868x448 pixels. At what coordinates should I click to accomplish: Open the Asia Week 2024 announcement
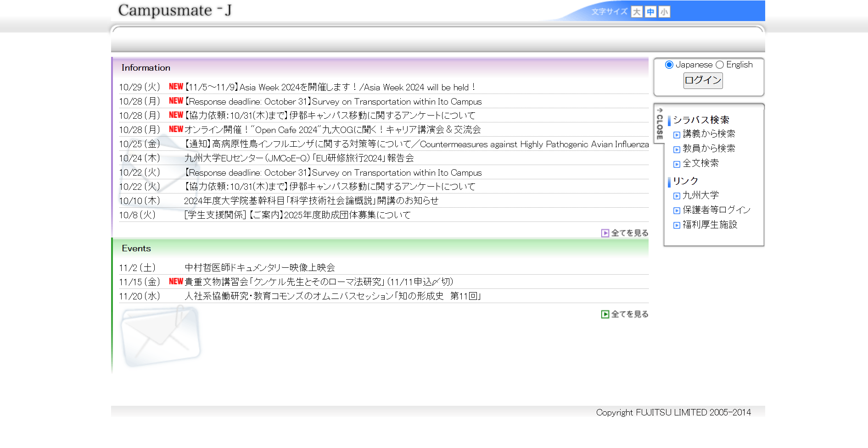(330, 87)
